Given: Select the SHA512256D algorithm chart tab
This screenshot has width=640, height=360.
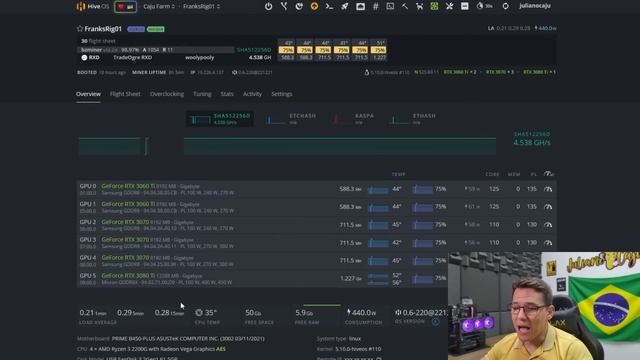Looking at the screenshot, I should [x=220, y=119].
